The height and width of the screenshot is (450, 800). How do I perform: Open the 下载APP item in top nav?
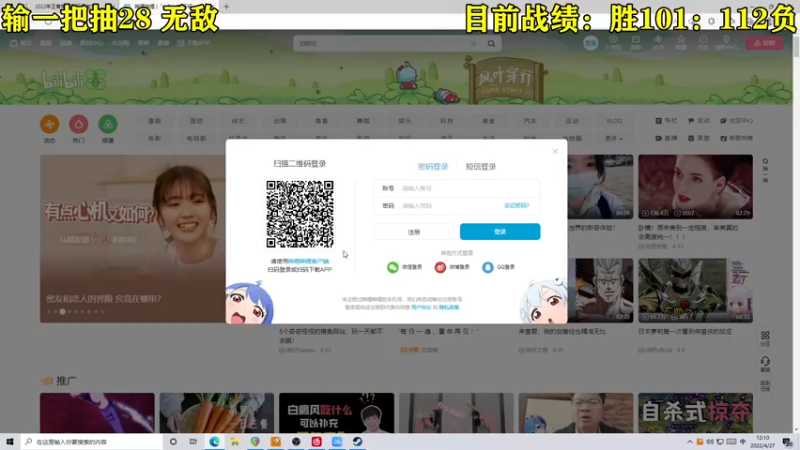[x=194, y=43]
